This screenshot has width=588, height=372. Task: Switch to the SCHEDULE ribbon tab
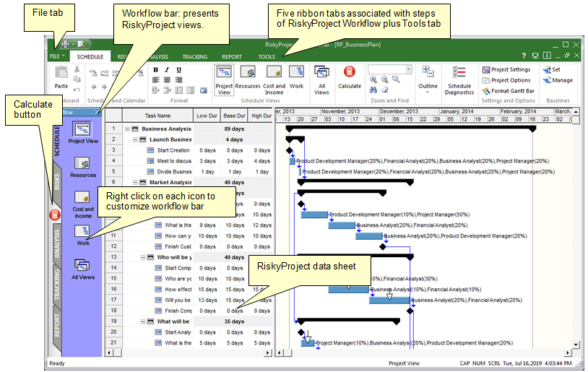click(90, 56)
